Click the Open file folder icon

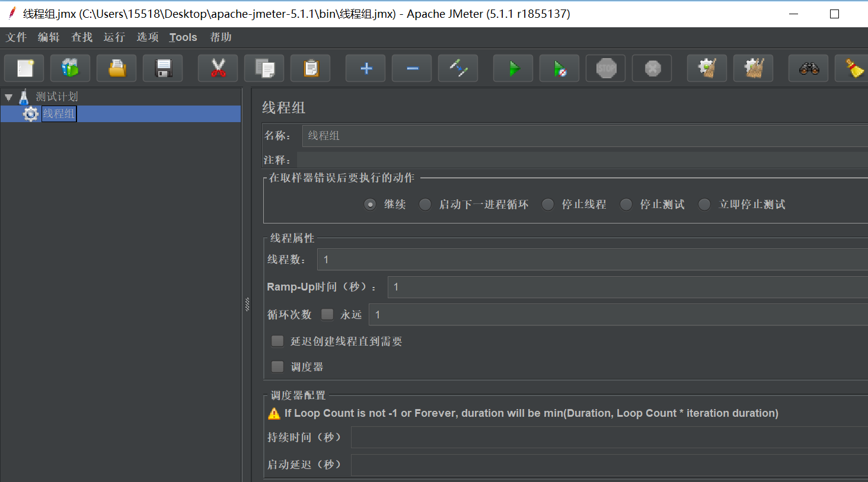click(117, 69)
